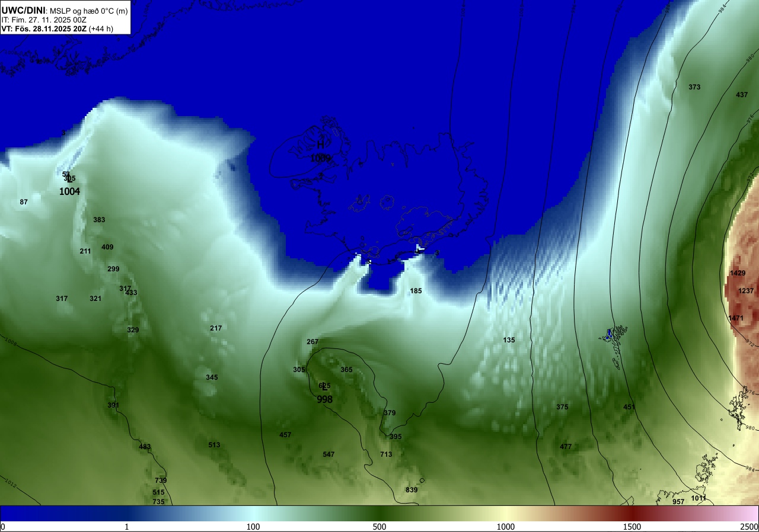Click the 409 height value

[x=107, y=247]
